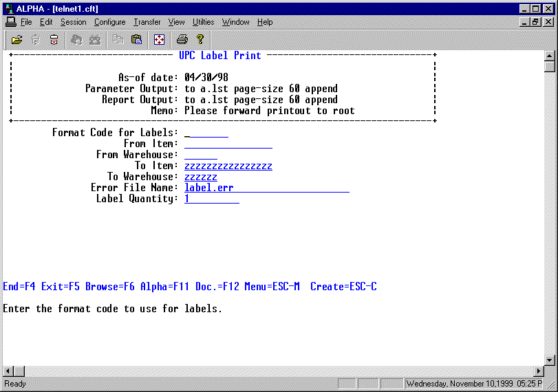Image resolution: width=558 pixels, height=392 pixels.
Task: Click the Label Quantity field
Action: [x=211, y=199]
